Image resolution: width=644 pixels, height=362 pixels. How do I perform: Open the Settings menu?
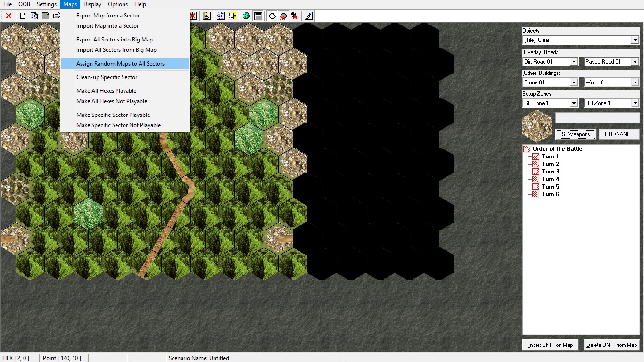click(47, 4)
